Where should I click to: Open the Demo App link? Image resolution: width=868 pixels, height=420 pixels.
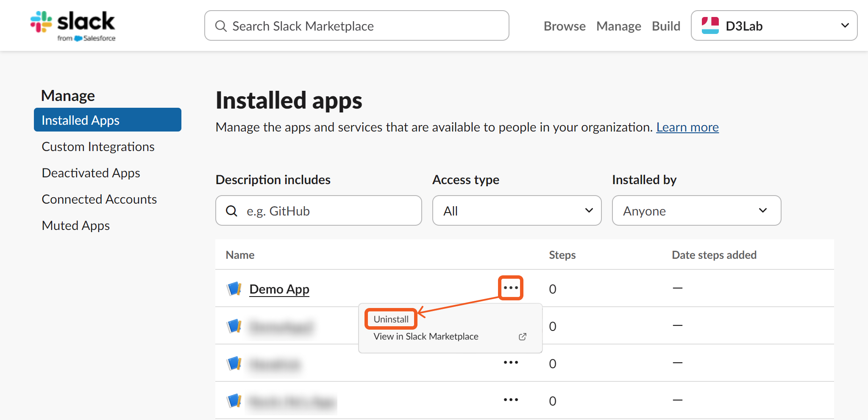pos(279,289)
